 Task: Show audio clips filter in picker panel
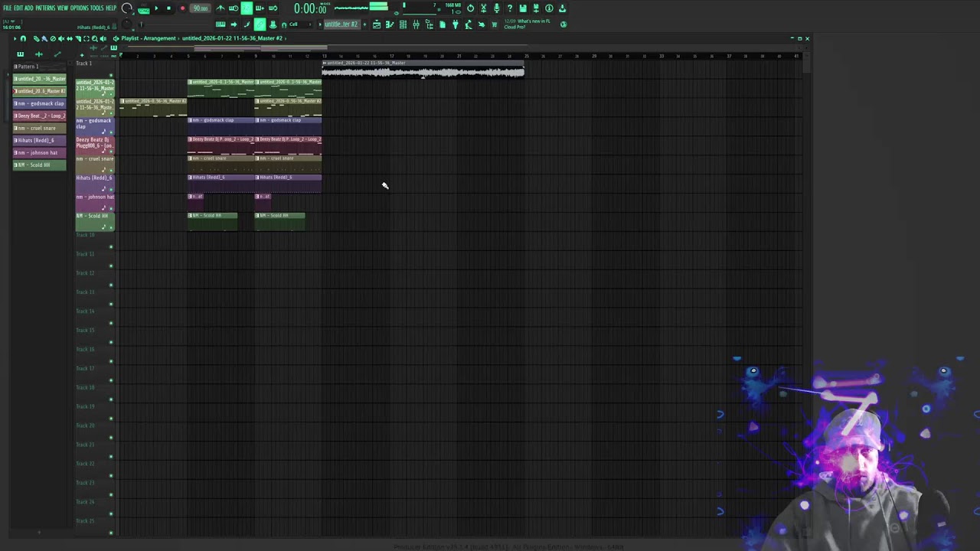tap(39, 54)
